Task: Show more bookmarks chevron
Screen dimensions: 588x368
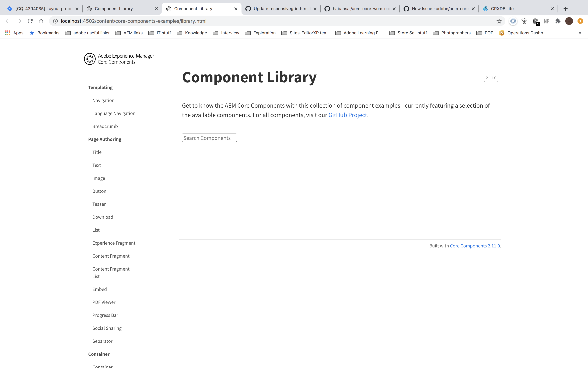Action: tap(580, 33)
